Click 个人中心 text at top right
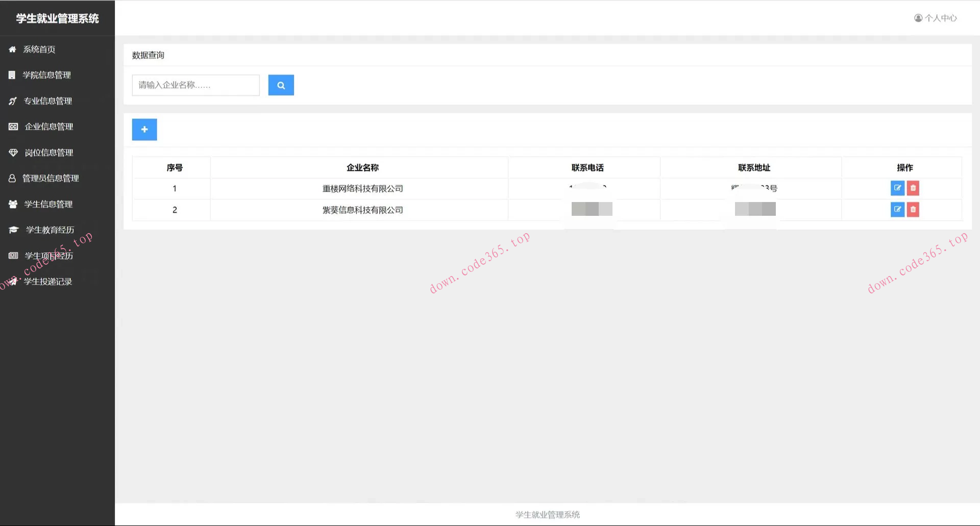Screen dimensions: 980x526 pos(941,18)
